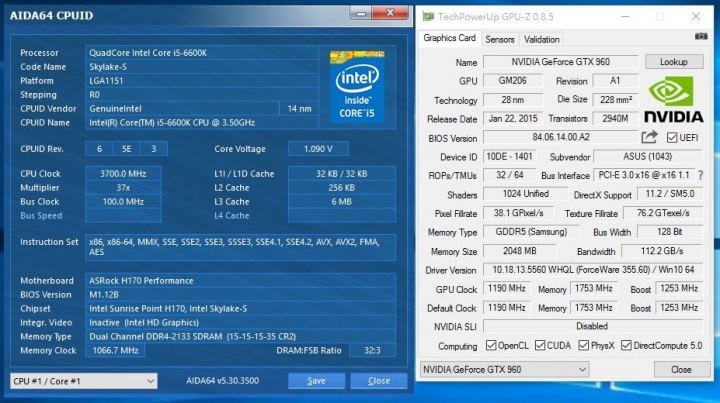Click the Subvendor field ASUS (1043)
This screenshot has width=720, height=403.
[647, 157]
